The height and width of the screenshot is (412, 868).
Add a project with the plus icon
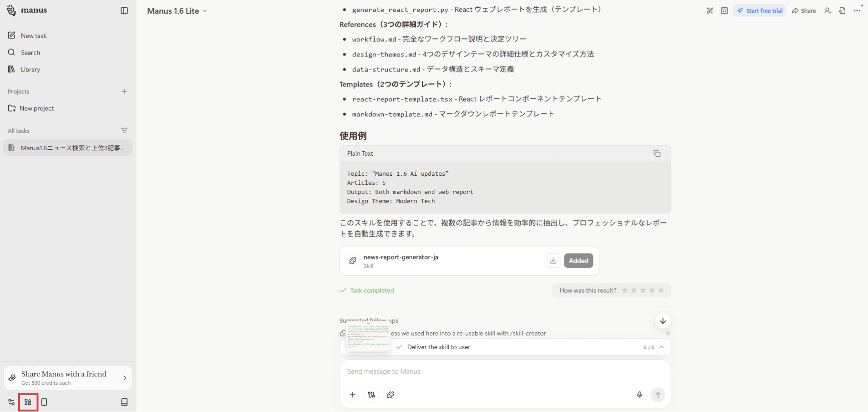tap(124, 92)
